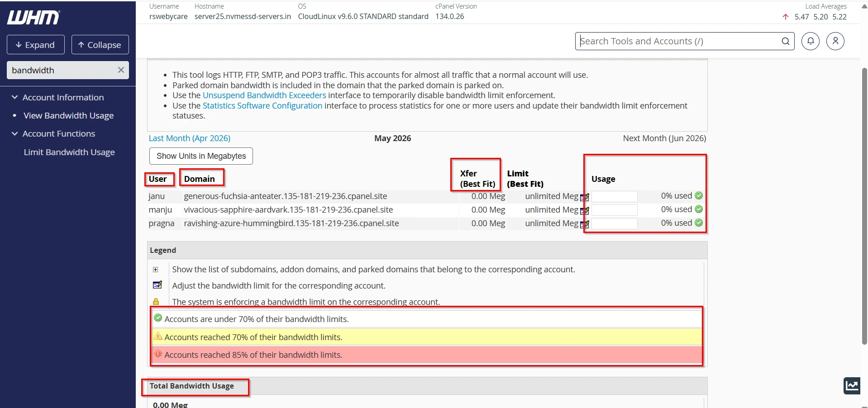Click the Limit (Best Fit) column header
This screenshot has height=408, width=868.
click(525, 179)
